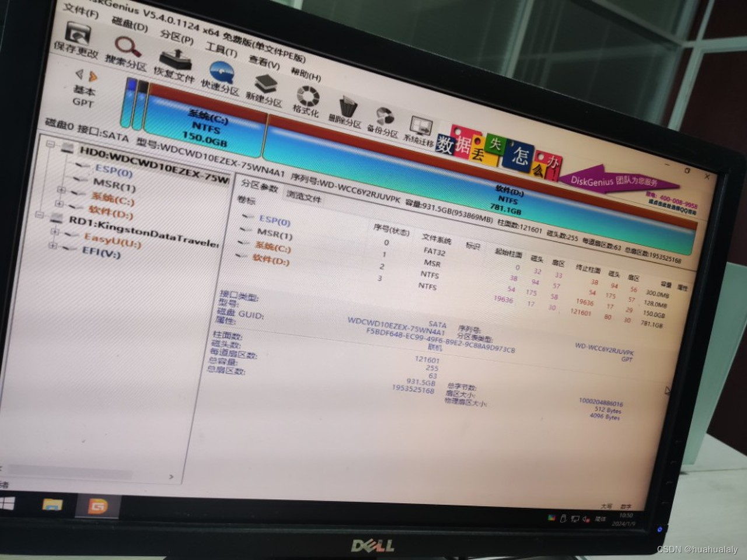Select MSR(1) in the disk tree
This screenshot has height=560, width=747.
114,185
